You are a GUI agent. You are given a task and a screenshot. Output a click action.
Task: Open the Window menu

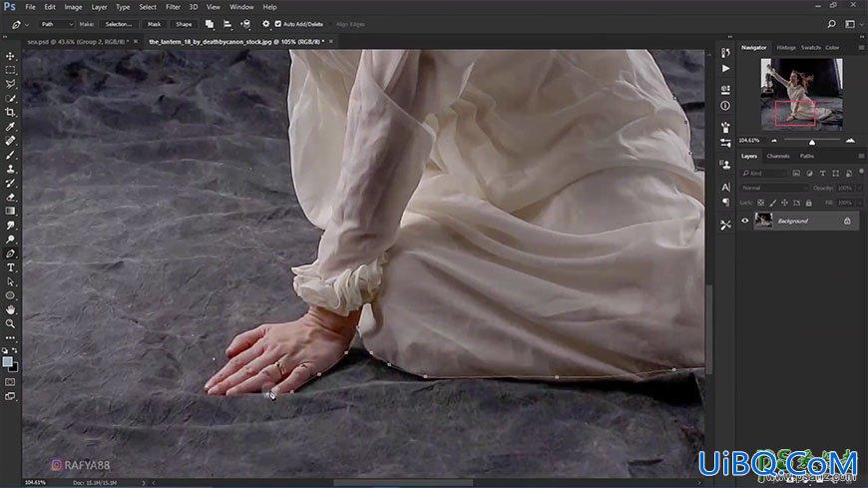point(241,7)
